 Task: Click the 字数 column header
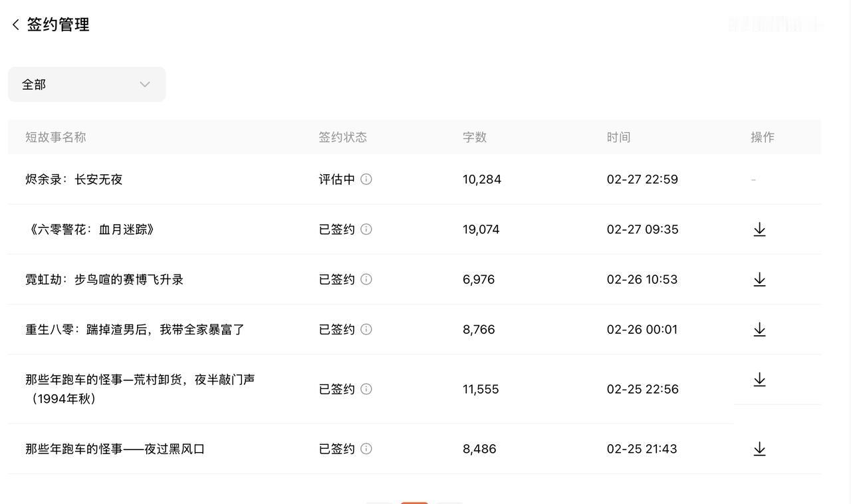click(x=475, y=136)
